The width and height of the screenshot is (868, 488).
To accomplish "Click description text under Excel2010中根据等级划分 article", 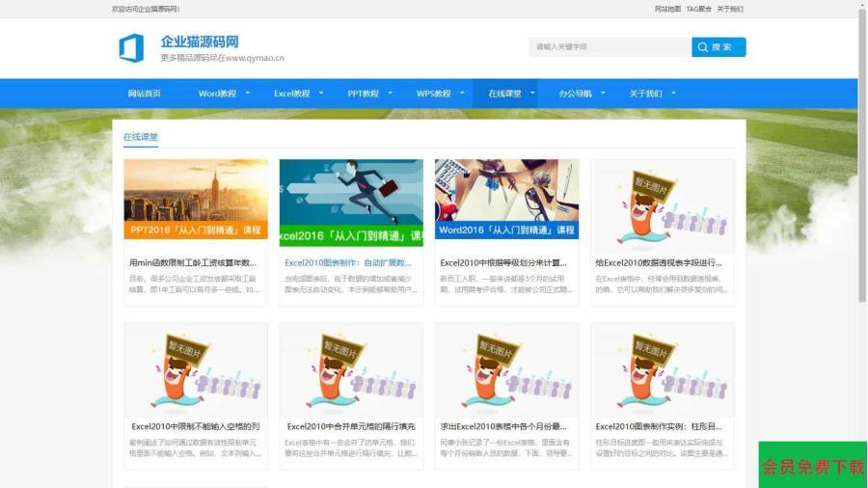I will point(506,284).
